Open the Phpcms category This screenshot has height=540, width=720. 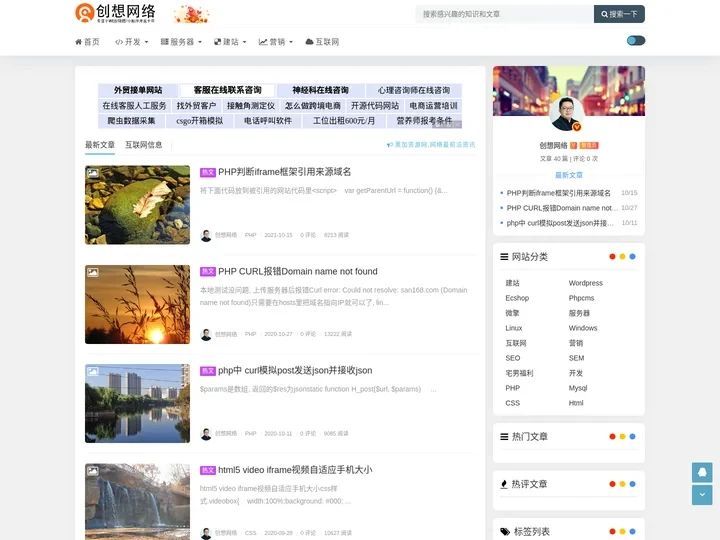581,298
